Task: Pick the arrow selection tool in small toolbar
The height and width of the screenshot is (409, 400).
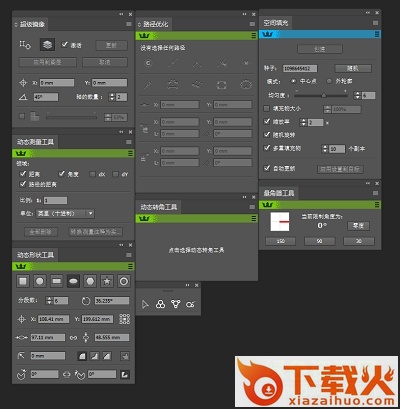Action: click(x=145, y=304)
